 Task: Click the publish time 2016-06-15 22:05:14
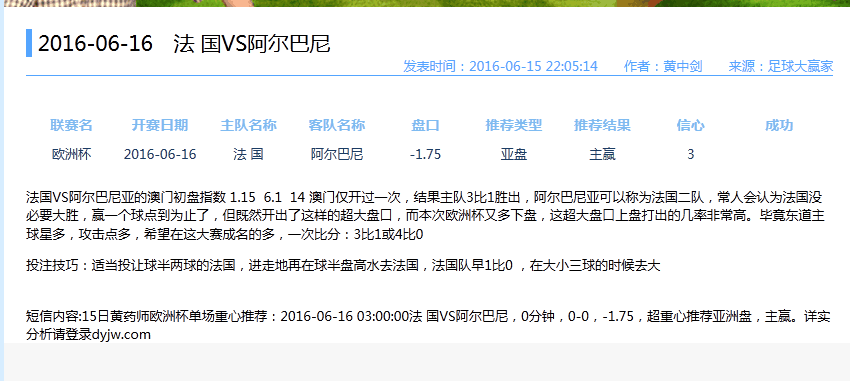point(533,67)
